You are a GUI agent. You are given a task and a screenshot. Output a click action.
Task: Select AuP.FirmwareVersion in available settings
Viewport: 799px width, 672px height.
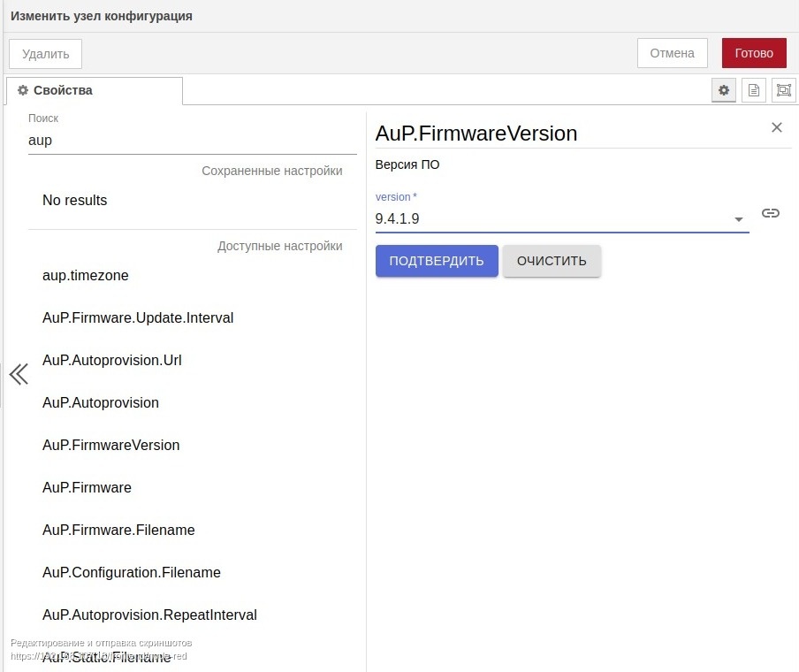coord(111,445)
